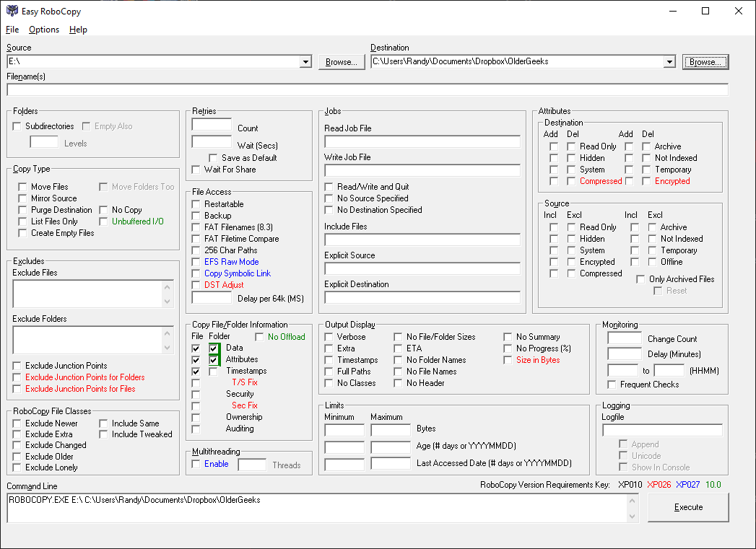Check the Move Files option
The width and height of the screenshot is (756, 549).
[x=22, y=187]
